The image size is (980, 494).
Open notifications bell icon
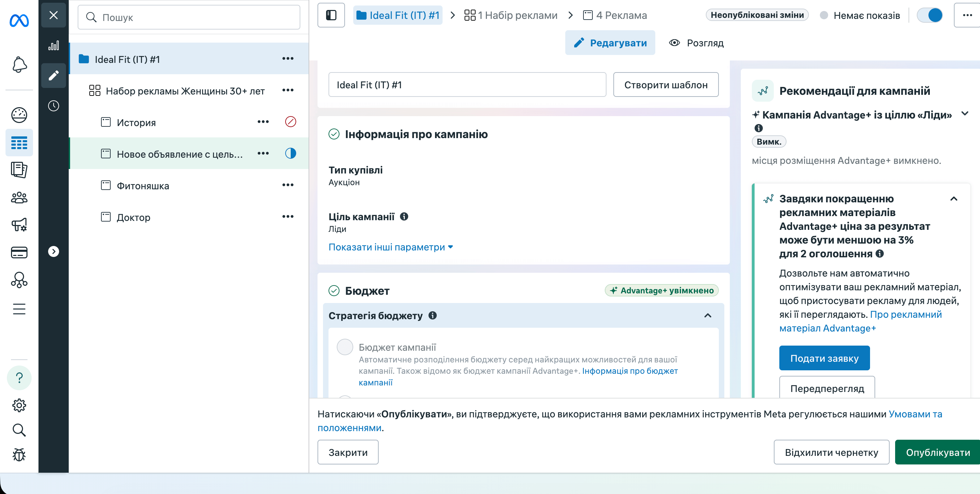point(19,65)
